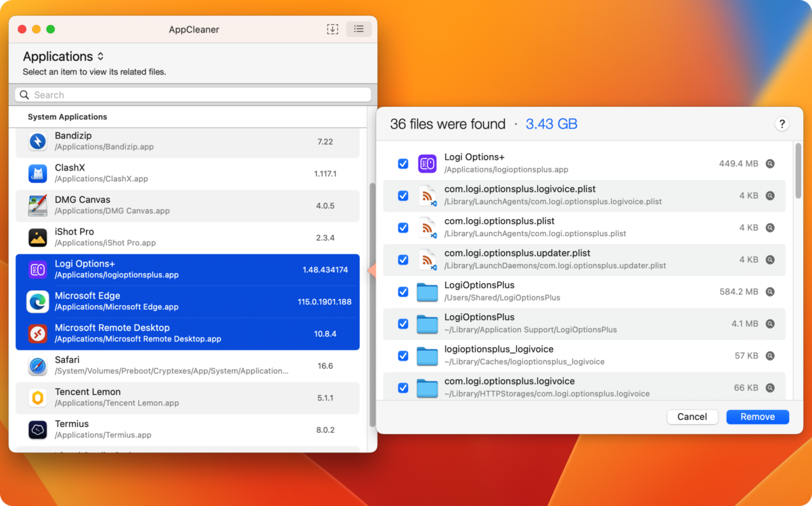Viewport: 812px width, 506px height.
Task: Click the magnifier icon in the search field
Action: (x=24, y=95)
